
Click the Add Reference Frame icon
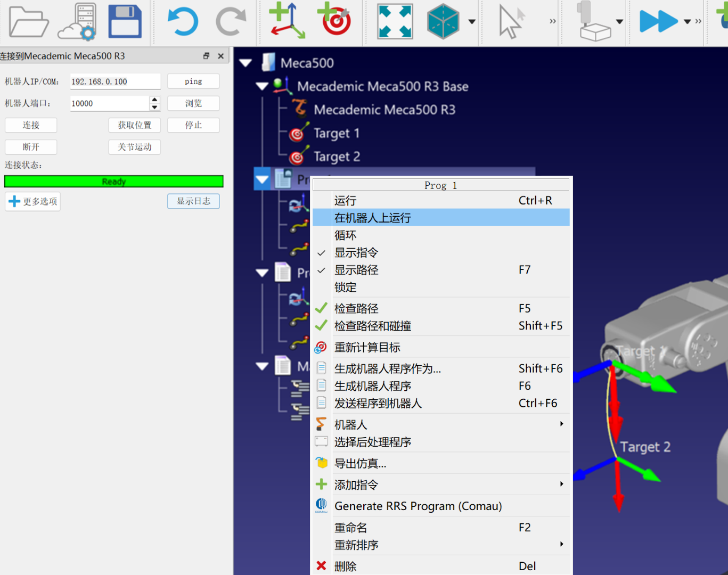pyautogui.click(x=286, y=22)
